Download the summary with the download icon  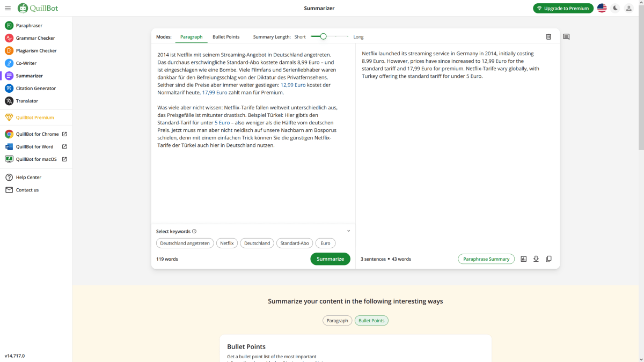[x=536, y=258]
